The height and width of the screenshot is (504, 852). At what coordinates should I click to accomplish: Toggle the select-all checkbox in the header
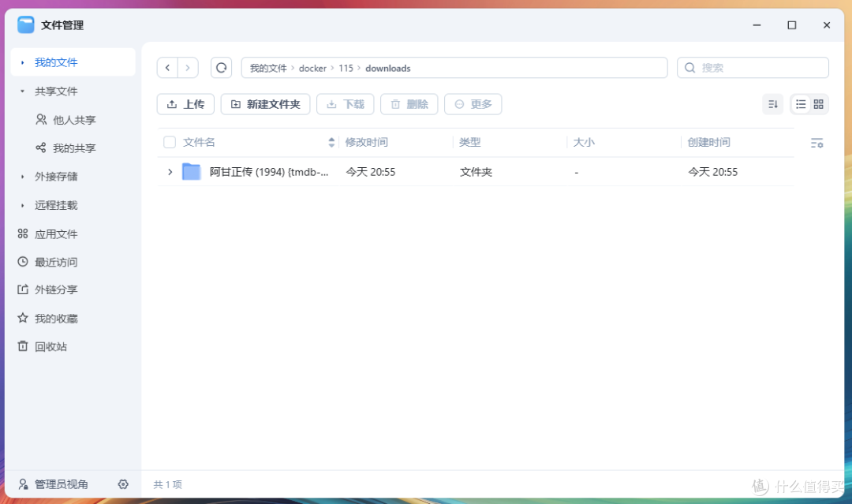(x=169, y=142)
